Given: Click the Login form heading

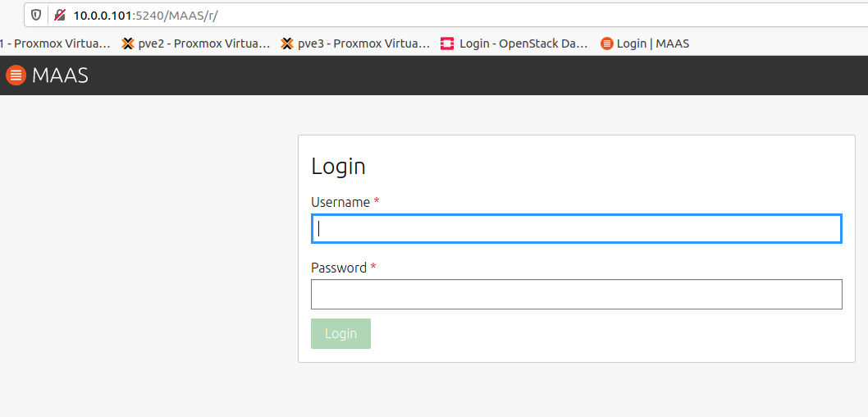Looking at the screenshot, I should (x=338, y=166).
